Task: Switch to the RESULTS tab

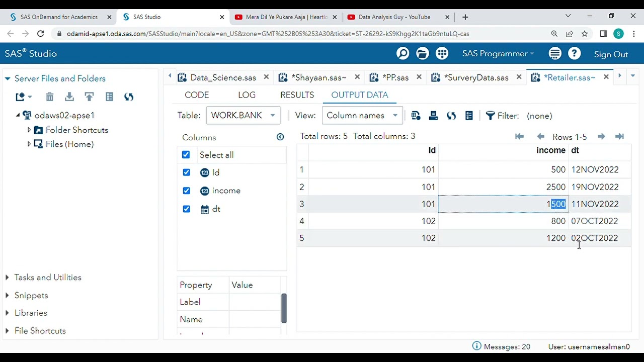Action: point(297,95)
